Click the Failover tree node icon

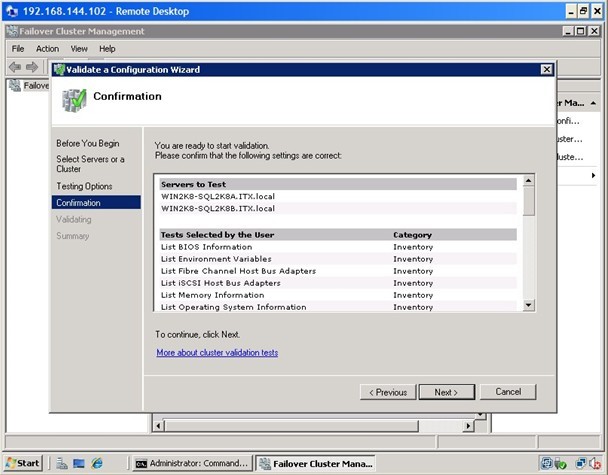click(15, 85)
